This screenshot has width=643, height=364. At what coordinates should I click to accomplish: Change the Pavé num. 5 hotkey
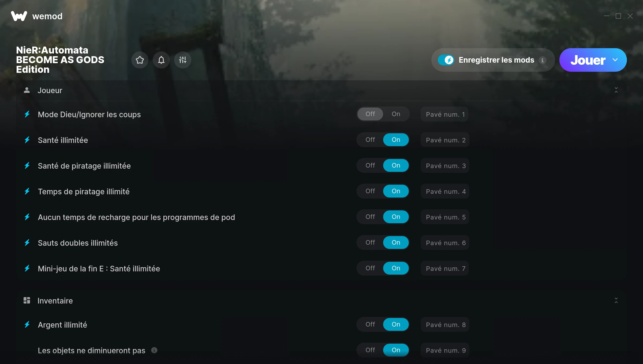pos(445,217)
